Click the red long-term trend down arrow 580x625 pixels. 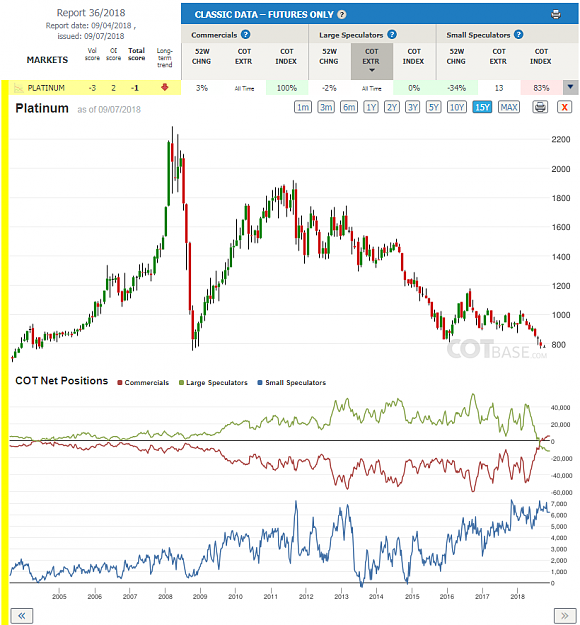[x=164, y=87]
